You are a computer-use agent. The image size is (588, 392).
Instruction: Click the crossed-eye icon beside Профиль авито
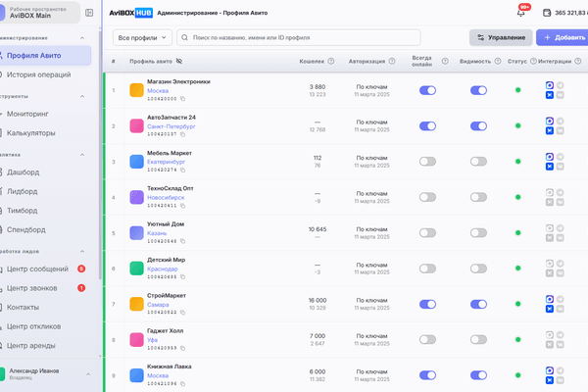[x=179, y=61]
